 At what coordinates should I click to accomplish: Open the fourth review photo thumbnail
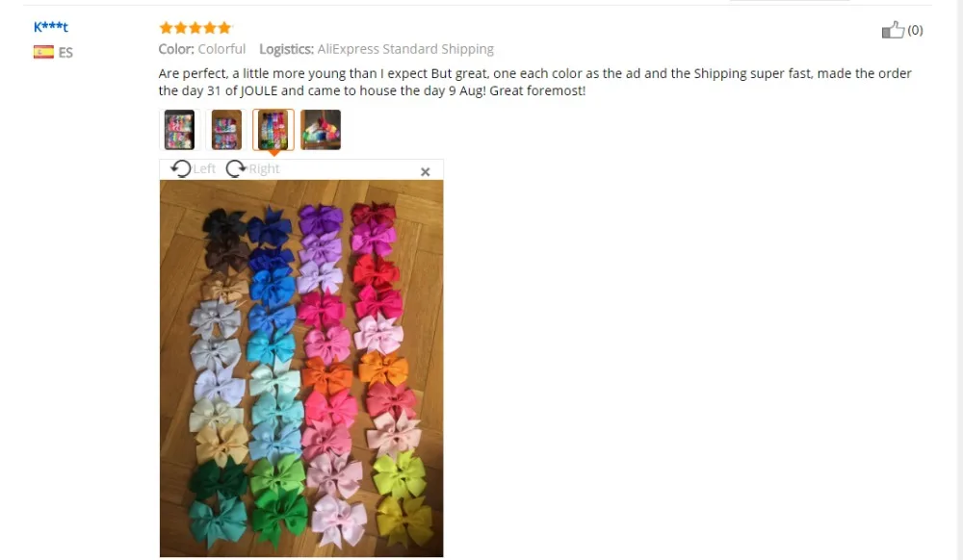point(321,130)
